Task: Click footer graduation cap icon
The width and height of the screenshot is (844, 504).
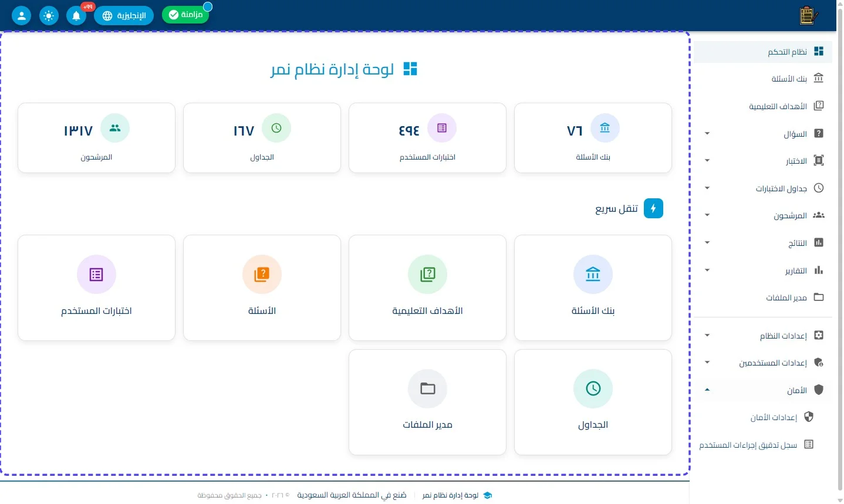Action: 487,495
